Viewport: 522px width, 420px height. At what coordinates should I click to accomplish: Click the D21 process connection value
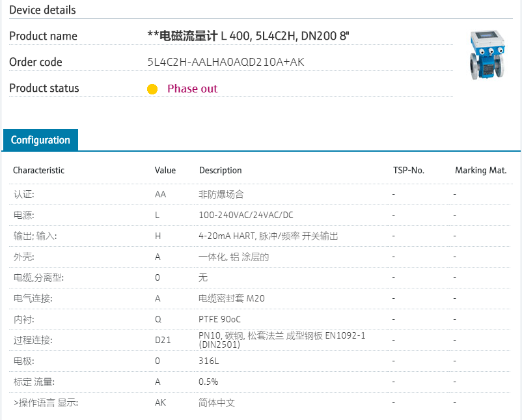[x=162, y=340]
